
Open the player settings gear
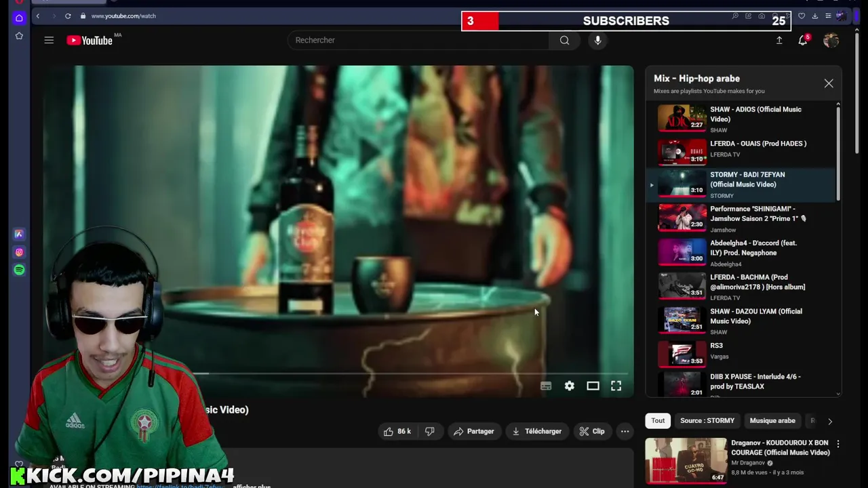coord(570,386)
